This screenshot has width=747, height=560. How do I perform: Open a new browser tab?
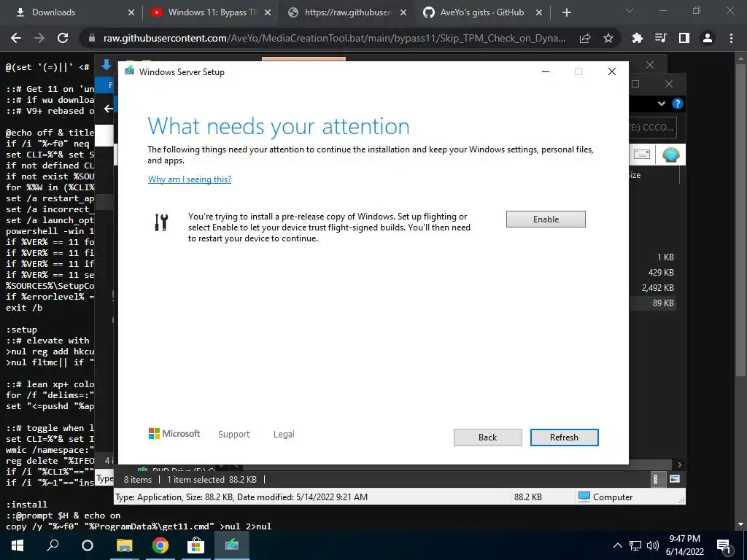(x=566, y=13)
